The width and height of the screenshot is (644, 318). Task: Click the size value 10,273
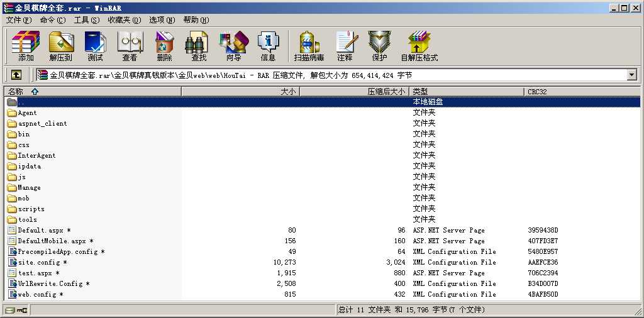pos(284,262)
